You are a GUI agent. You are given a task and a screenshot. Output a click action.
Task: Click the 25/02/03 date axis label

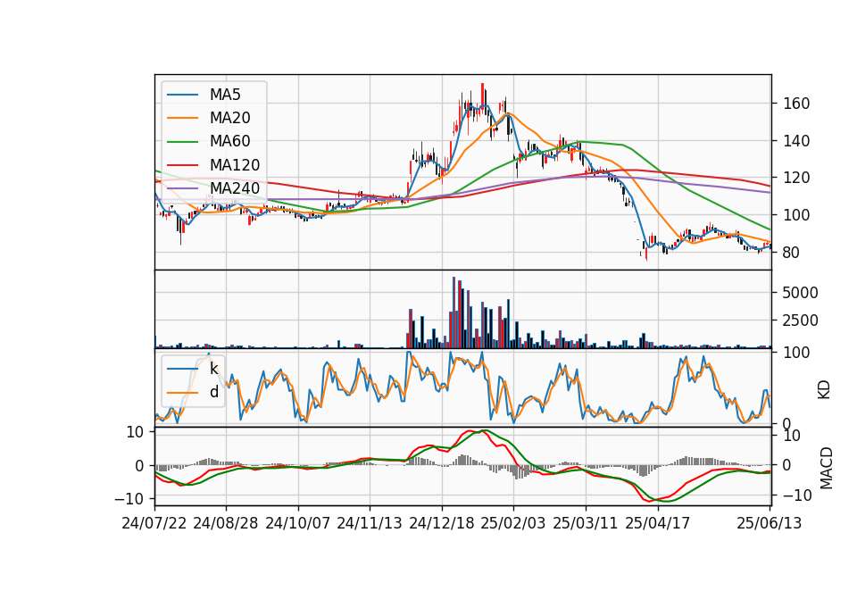pyautogui.click(x=512, y=523)
